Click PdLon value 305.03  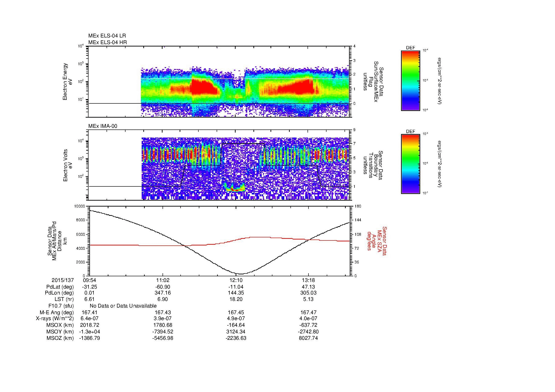[x=308, y=293]
